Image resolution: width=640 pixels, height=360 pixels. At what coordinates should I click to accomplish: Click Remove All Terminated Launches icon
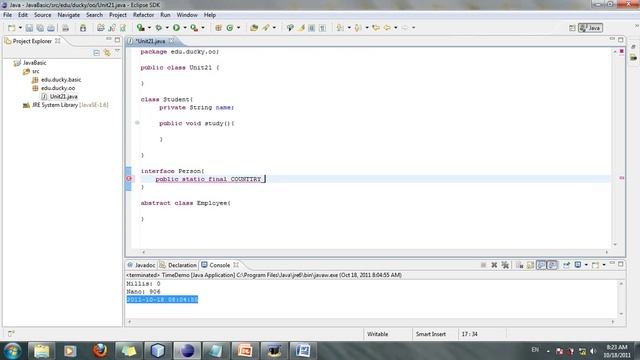click(x=505, y=265)
